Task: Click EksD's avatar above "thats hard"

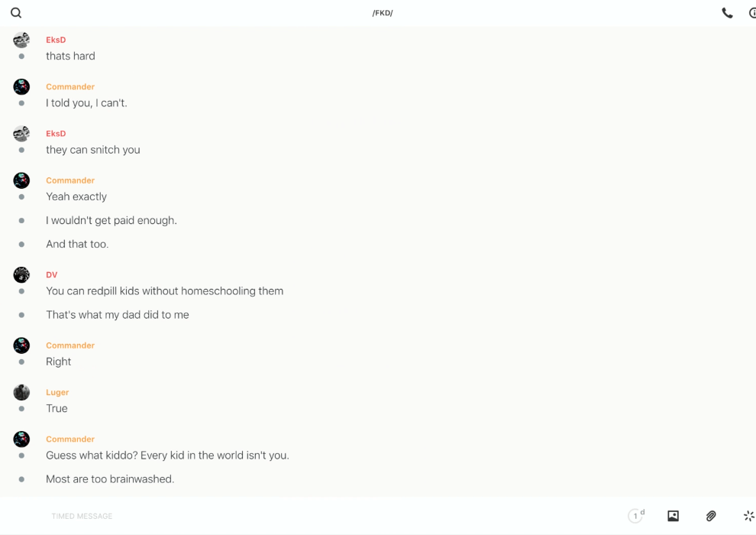Action: (21, 40)
